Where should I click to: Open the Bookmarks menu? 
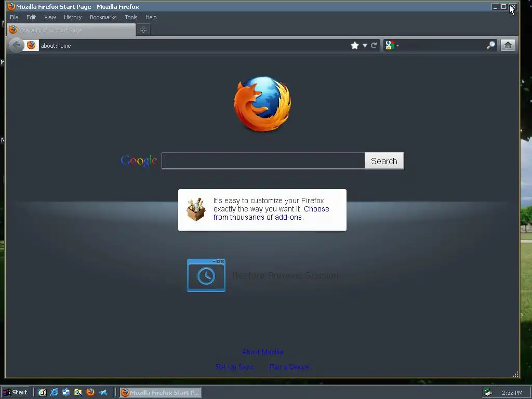103,17
